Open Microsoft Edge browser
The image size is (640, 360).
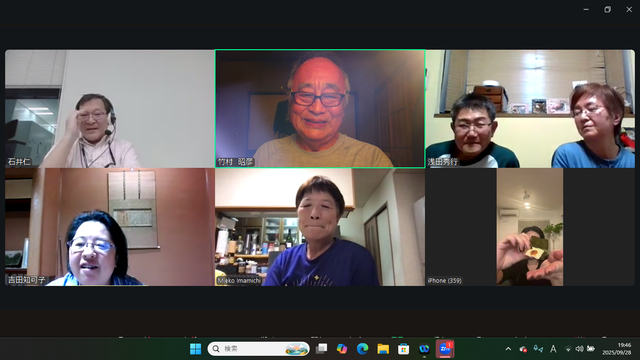point(362,349)
